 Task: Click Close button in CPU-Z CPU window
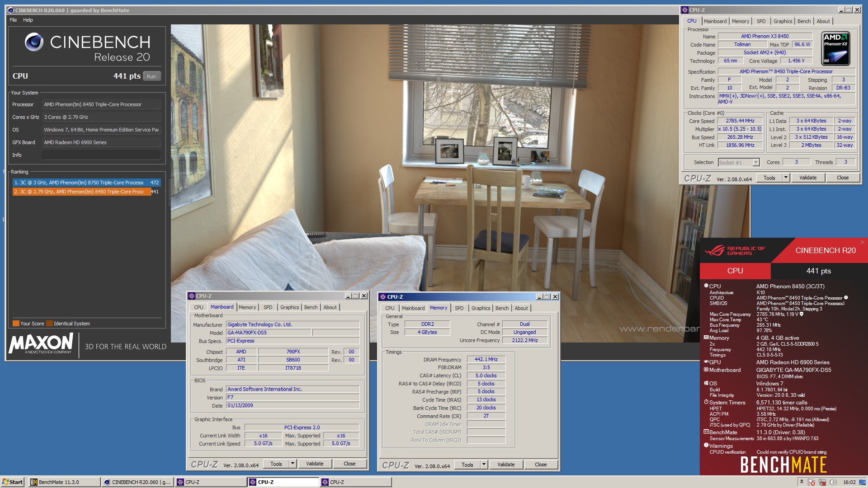pos(843,178)
